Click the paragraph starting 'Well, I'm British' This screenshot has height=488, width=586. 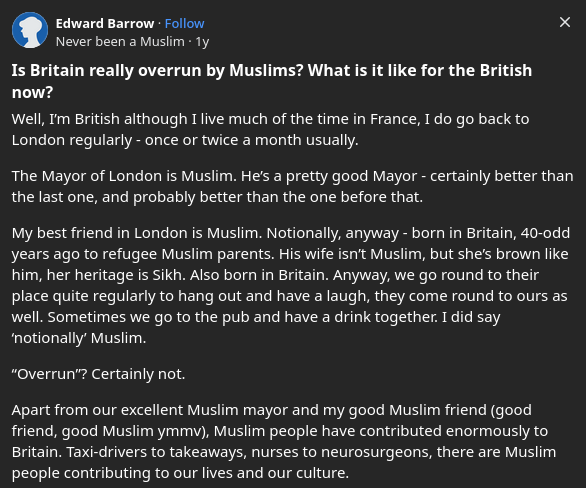coord(270,129)
